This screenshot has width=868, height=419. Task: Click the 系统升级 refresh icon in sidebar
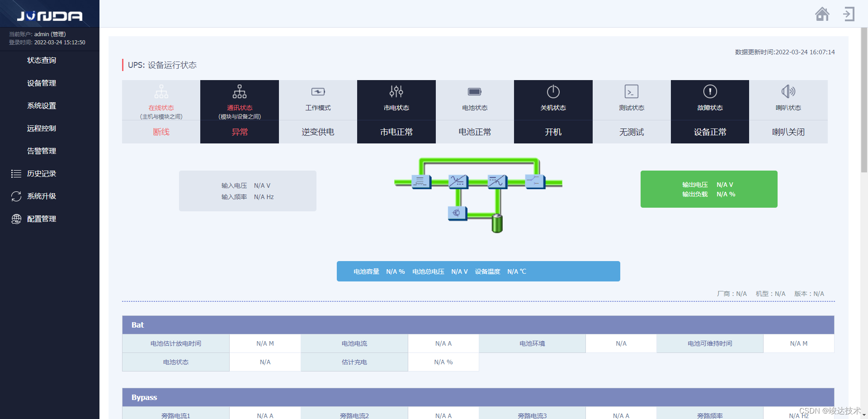(16, 196)
